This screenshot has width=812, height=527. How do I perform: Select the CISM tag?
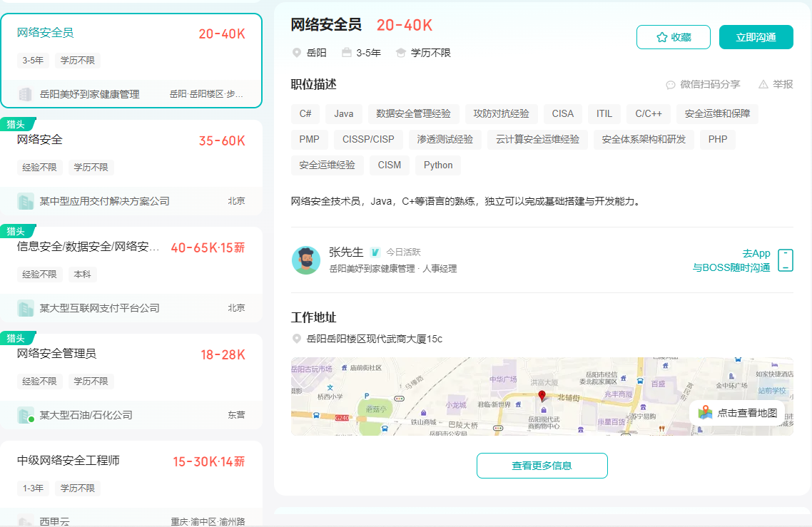click(x=390, y=165)
